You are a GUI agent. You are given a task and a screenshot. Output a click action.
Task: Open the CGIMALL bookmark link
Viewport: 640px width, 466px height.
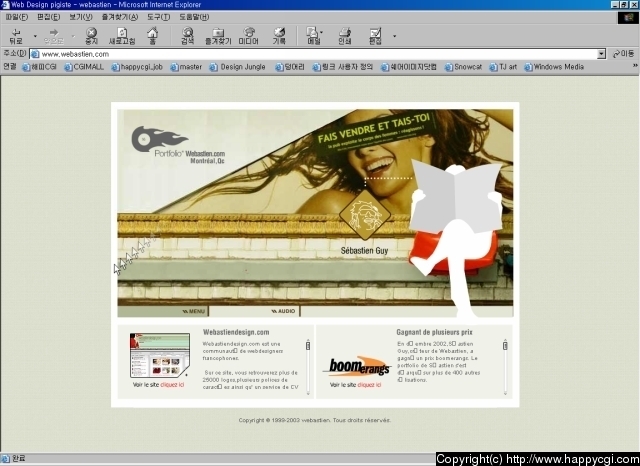(x=84, y=67)
